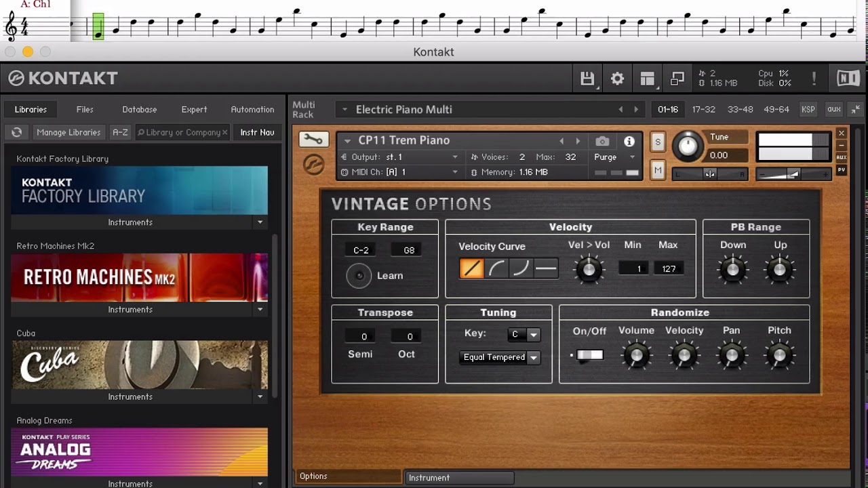Click the pan slider

pyautogui.click(x=710, y=174)
